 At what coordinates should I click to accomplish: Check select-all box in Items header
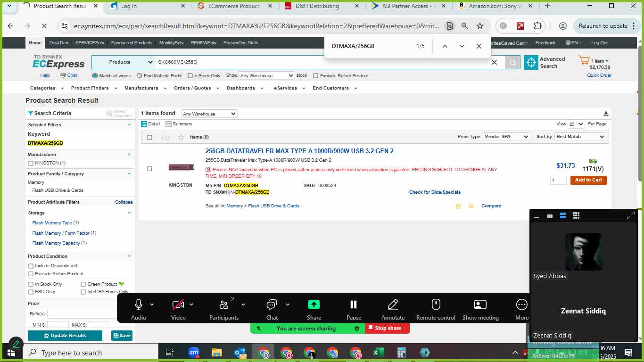(149, 137)
